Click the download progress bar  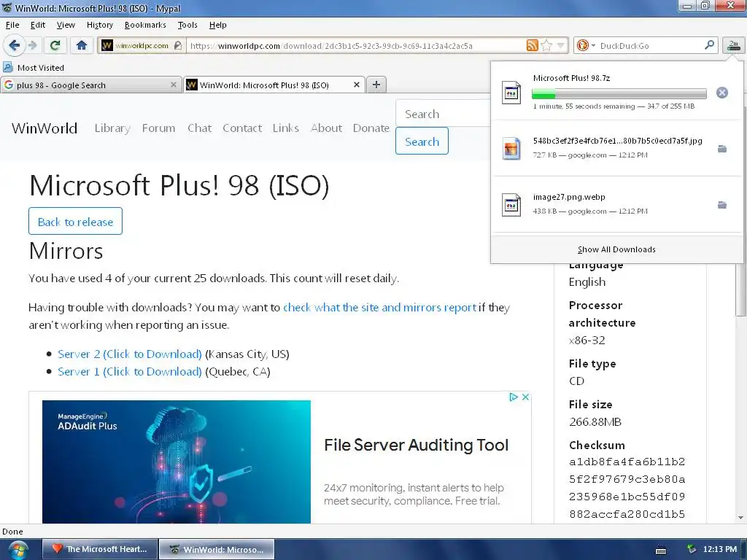point(619,93)
